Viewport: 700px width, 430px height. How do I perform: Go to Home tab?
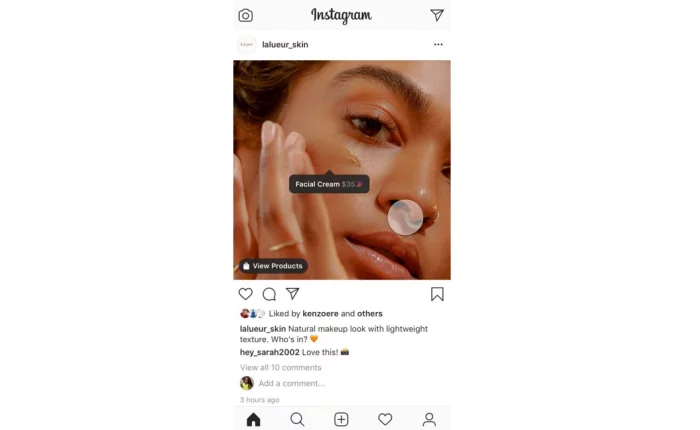point(253,419)
